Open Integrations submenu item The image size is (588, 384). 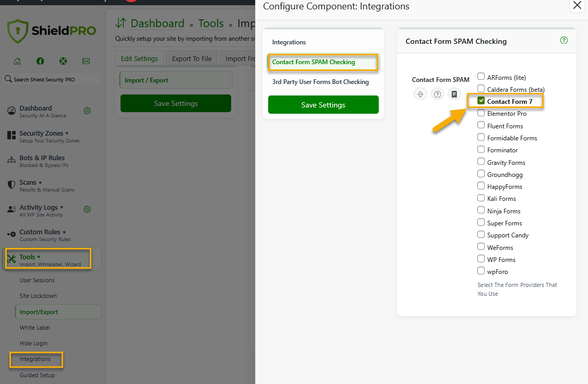[x=35, y=359]
